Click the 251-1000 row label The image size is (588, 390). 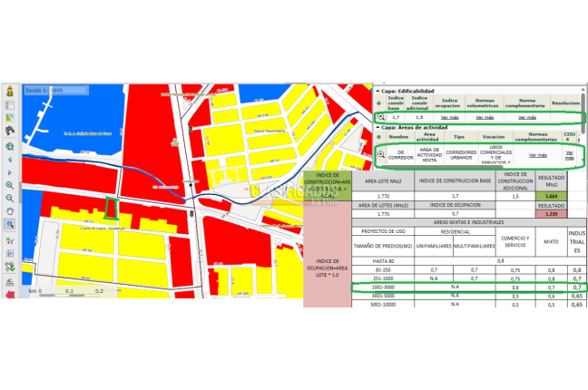pyautogui.click(x=383, y=278)
